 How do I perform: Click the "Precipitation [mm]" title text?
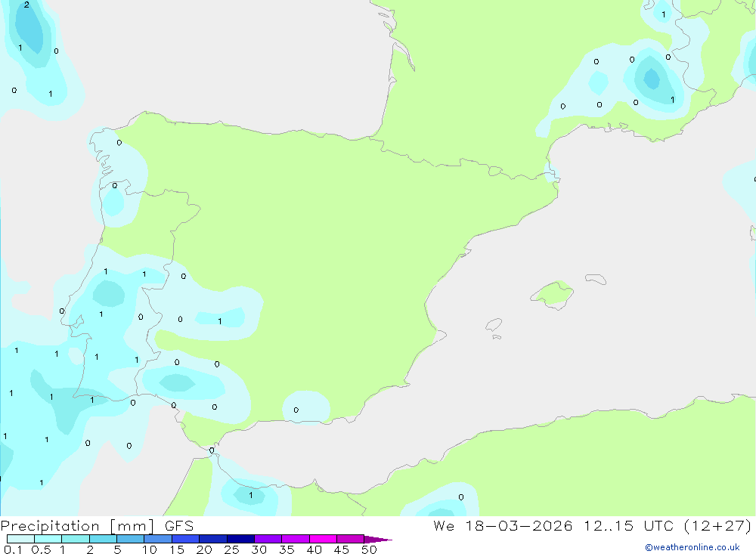[x=77, y=526]
